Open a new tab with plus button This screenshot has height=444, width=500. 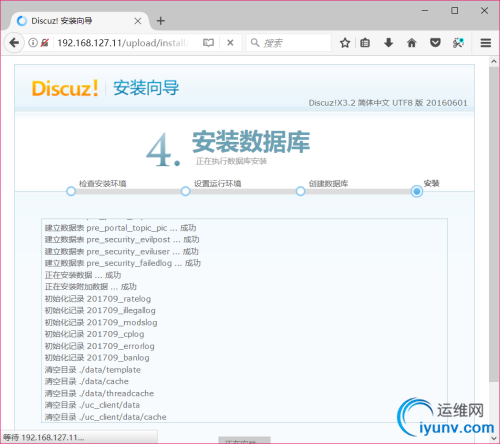click(x=161, y=21)
